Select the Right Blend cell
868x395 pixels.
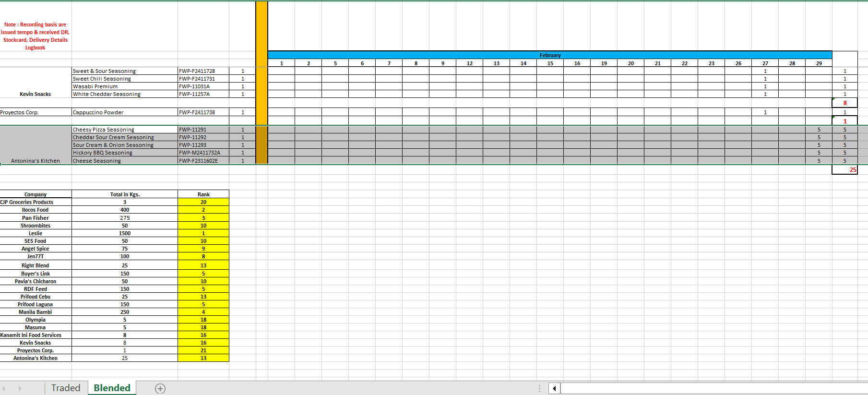click(x=36, y=265)
